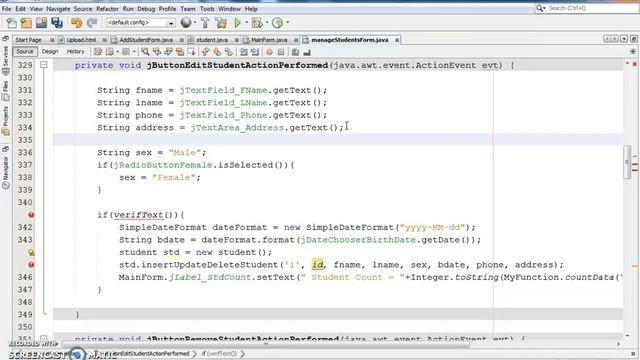Image resolution: width=640 pixels, height=360 pixels.
Task: Click Find Previous Occurrence icon
Action: pyautogui.click(x=157, y=52)
